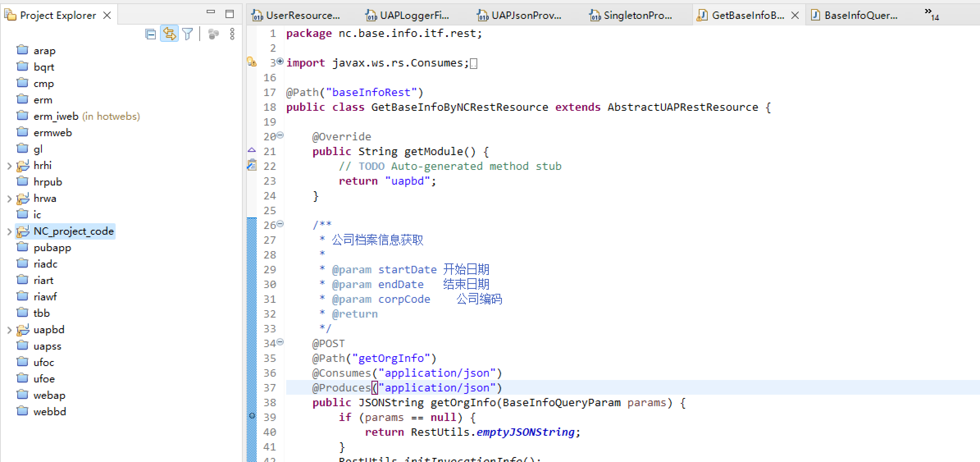
Task: Expand the folded import block on line 3
Action: click(x=280, y=61)
